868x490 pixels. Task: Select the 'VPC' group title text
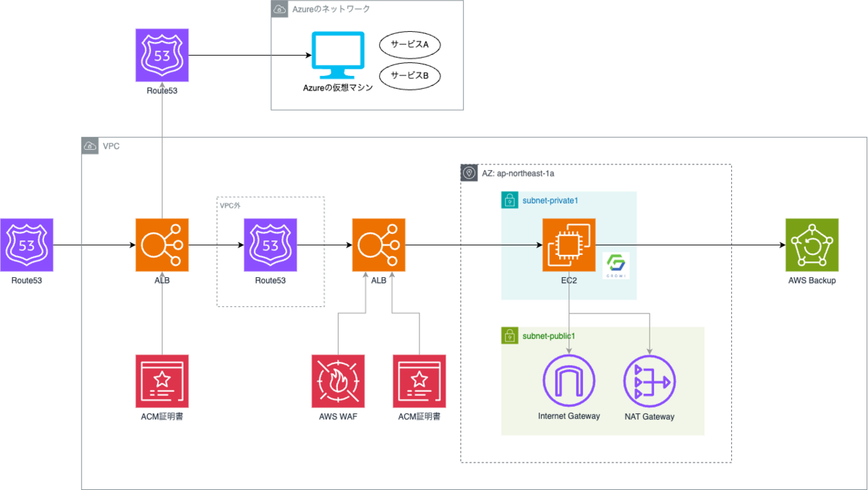(111, 145)
